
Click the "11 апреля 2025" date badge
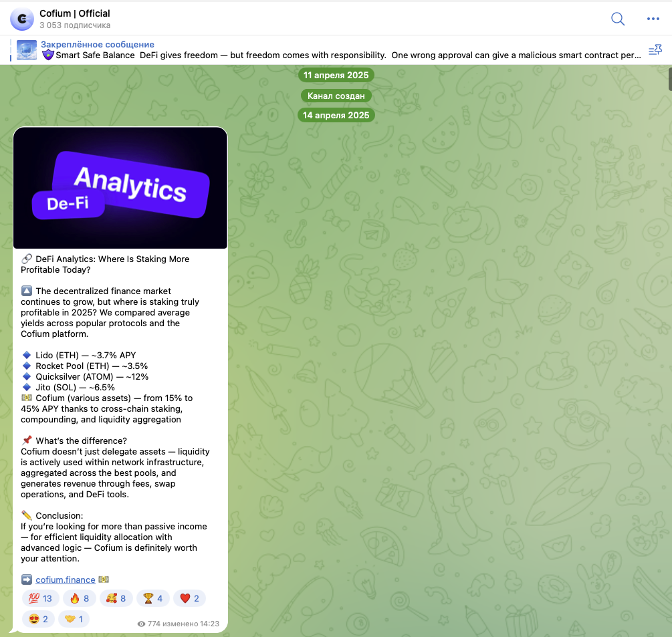(x=336, y=75)
